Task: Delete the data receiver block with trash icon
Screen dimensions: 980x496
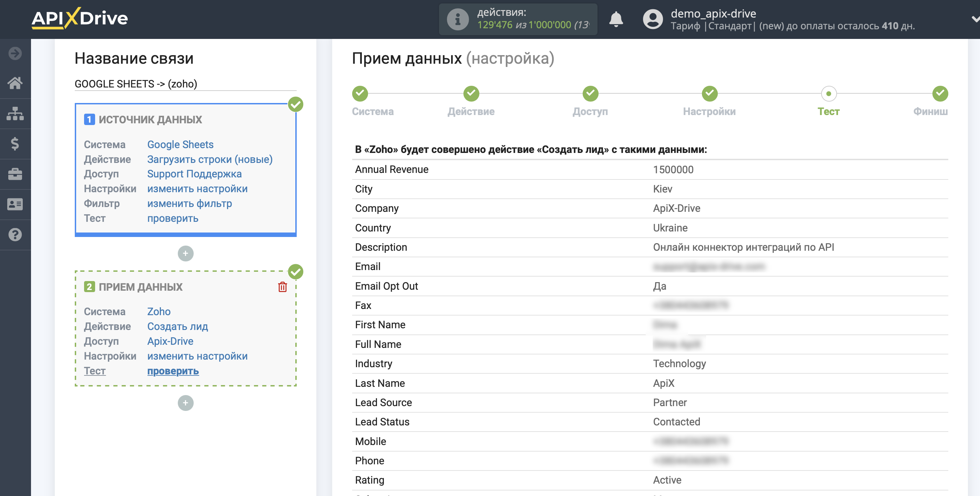Action: [282, 287]
